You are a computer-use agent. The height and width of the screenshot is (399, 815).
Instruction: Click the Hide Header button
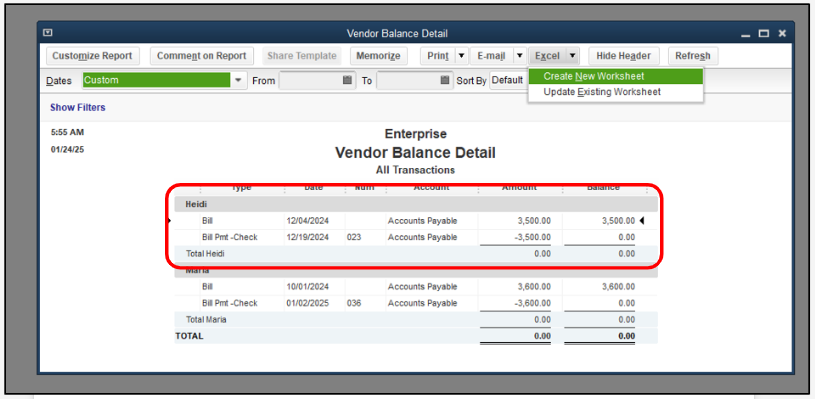(x=623, y=56)
